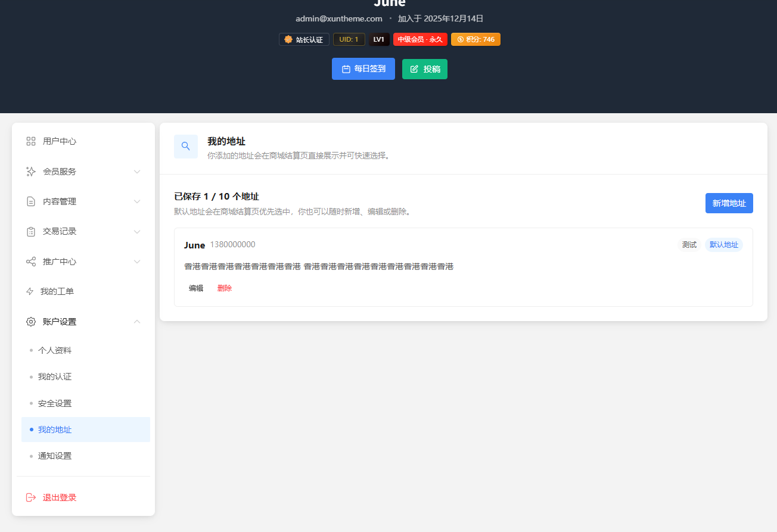Image resolution: width=777 pixels, height=532 pixels.
Task: Click the red logout icon
Action: [31, 497]
